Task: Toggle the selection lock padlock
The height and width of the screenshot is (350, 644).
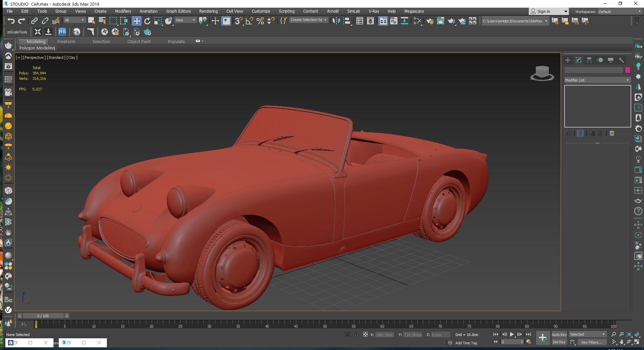Action: (356, 334)
